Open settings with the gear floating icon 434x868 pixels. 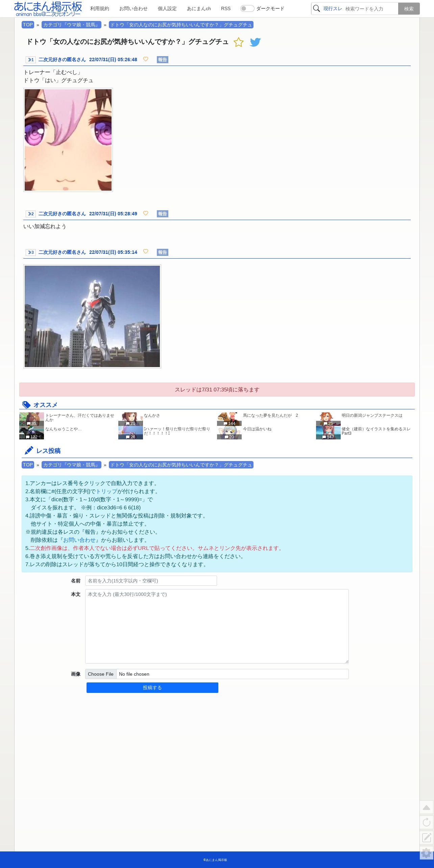427,853
